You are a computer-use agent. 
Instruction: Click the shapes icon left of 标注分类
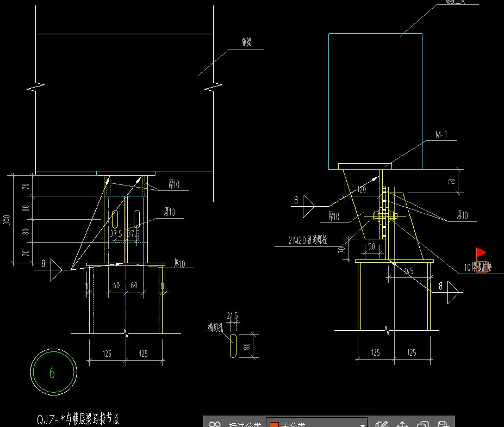point(215,424)
